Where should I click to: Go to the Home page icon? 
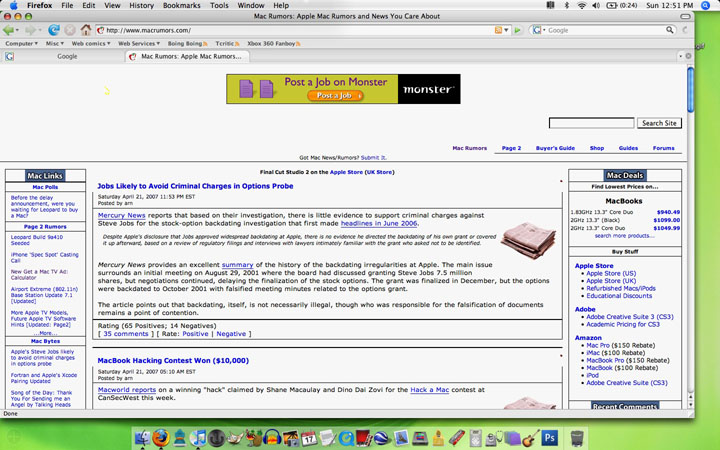pyautogui.click(x=85, y=30)
